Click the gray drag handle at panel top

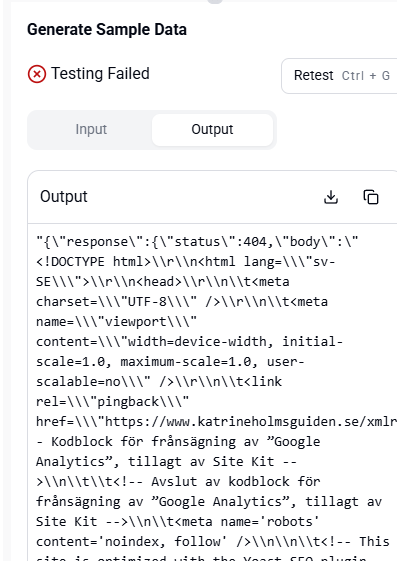click(215, 1)
